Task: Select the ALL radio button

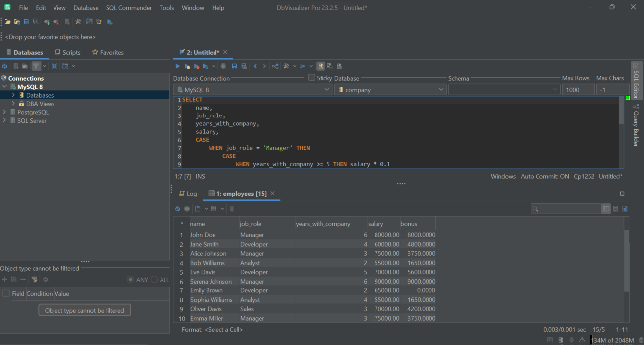Action: pyautogui.click(x=155, y=280)
